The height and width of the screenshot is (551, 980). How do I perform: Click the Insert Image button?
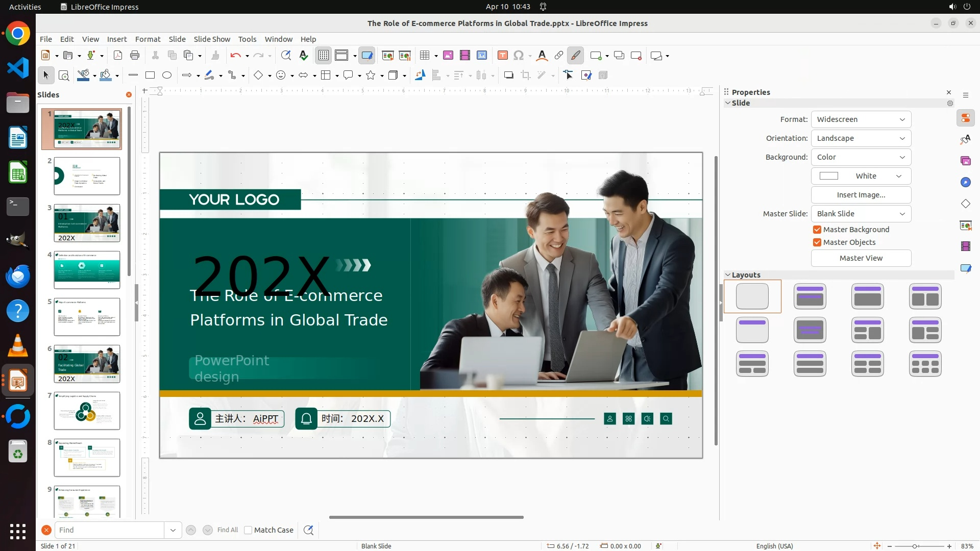[x=861, y=195]
